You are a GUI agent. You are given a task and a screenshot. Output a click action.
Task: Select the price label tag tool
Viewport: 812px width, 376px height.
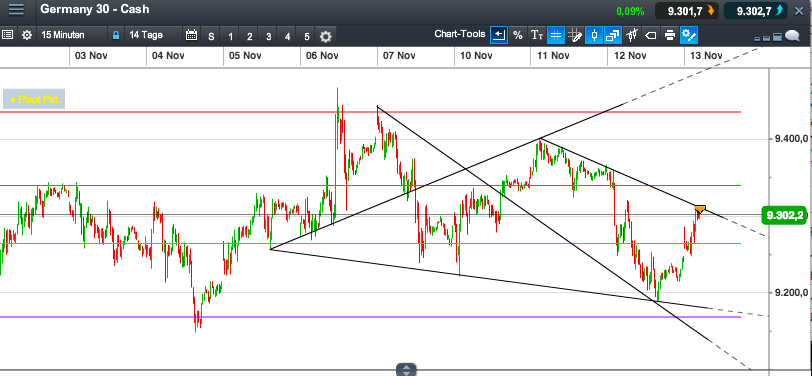coord(651,35)
